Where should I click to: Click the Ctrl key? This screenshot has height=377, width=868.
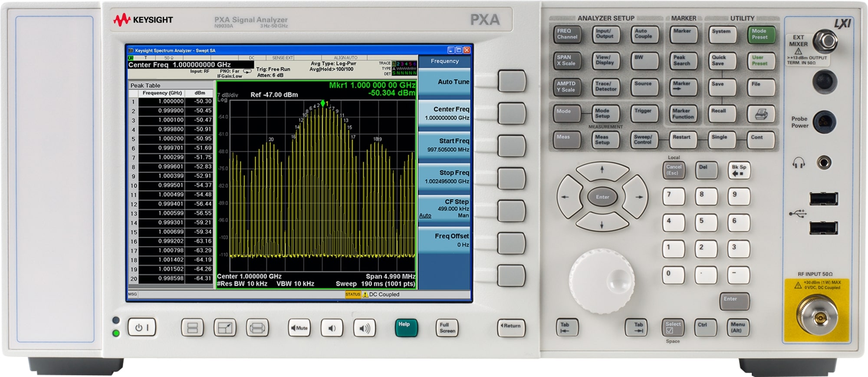tap(705, 327)
